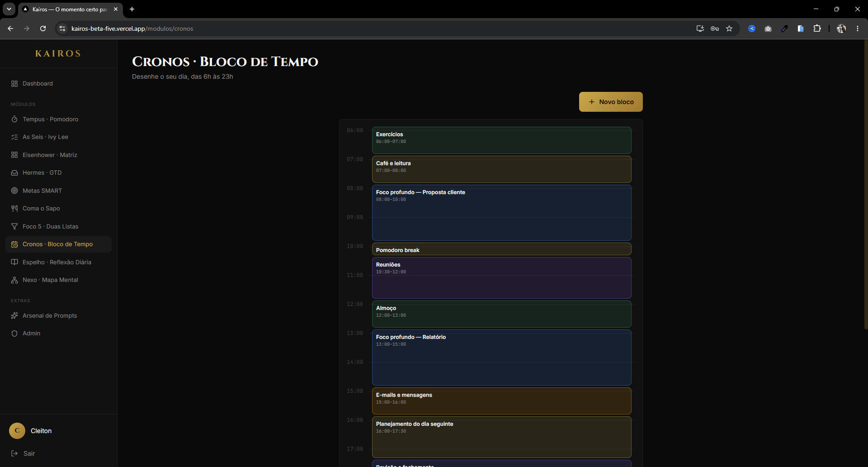Open the Hermes · GTD module
This screenshot has width=868, height=467.
[x=58, y=173]
